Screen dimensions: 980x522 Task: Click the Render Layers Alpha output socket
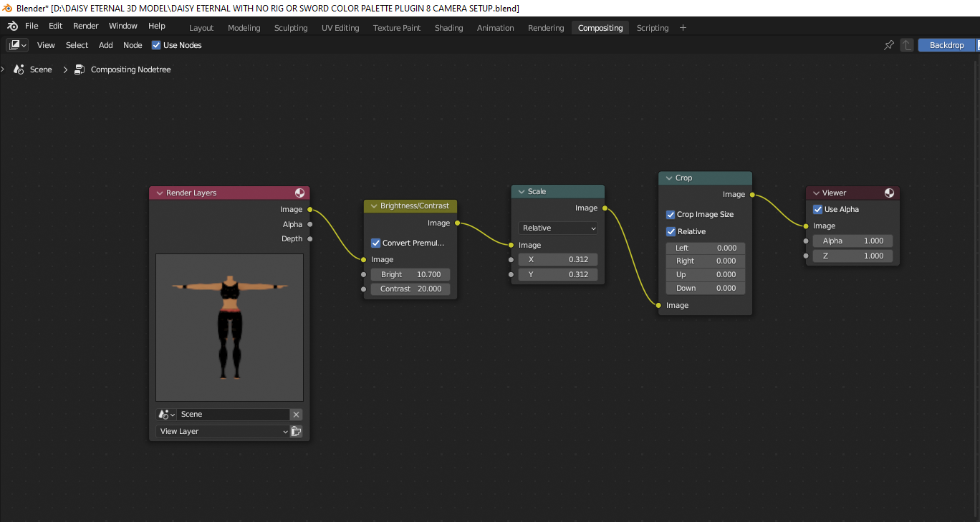click(x=309, y=224)
